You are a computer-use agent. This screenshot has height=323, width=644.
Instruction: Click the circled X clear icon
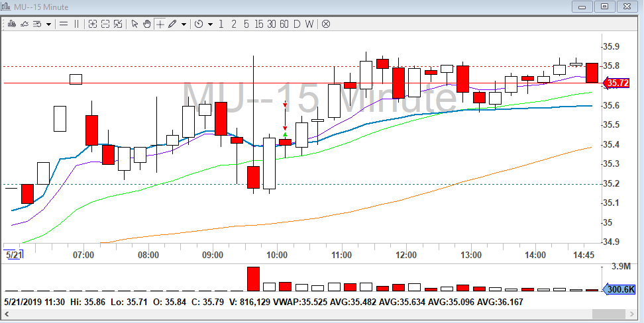click(x=326, y=24)
